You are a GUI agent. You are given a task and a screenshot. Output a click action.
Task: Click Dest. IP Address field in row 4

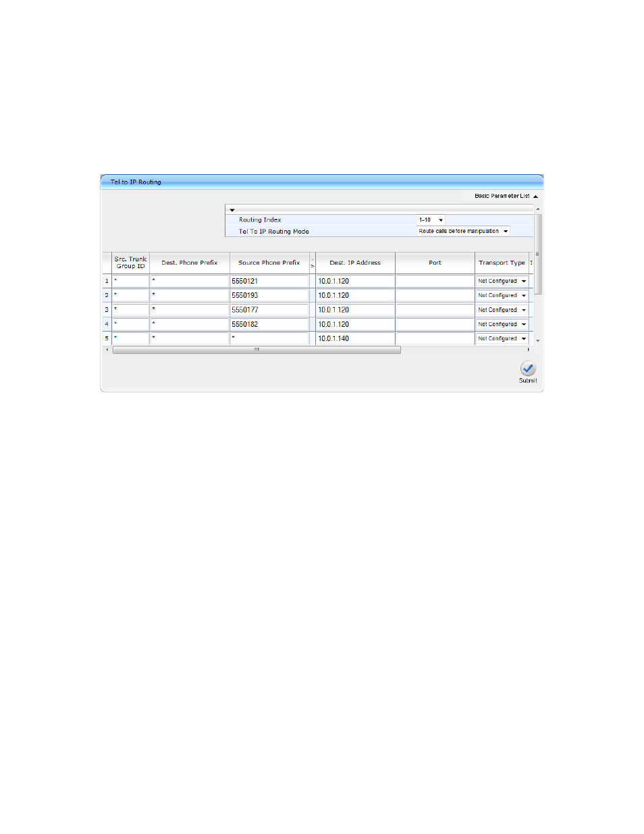pos(356,324)
